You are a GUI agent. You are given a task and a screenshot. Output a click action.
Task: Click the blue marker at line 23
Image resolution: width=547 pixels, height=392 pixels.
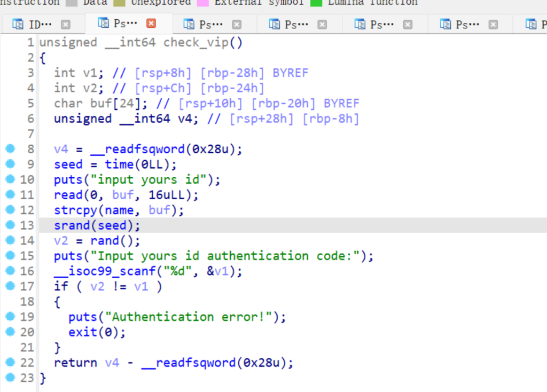[9, 378]
